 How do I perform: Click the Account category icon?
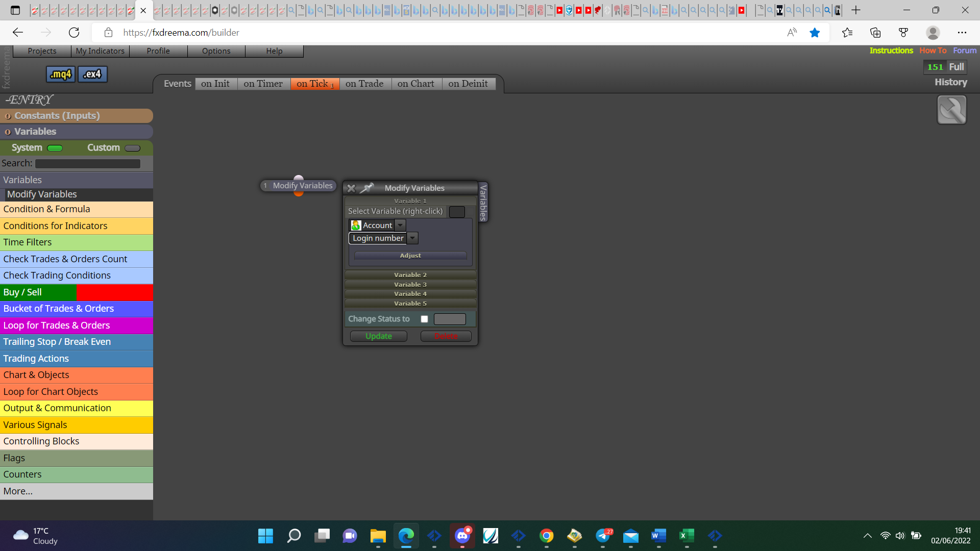coord(356,226)
